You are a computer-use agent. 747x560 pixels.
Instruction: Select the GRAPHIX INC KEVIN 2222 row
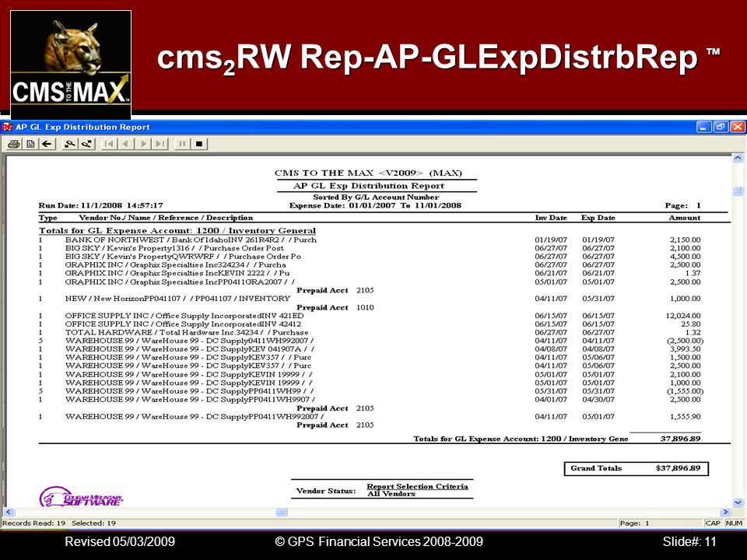tap(370, 273)
